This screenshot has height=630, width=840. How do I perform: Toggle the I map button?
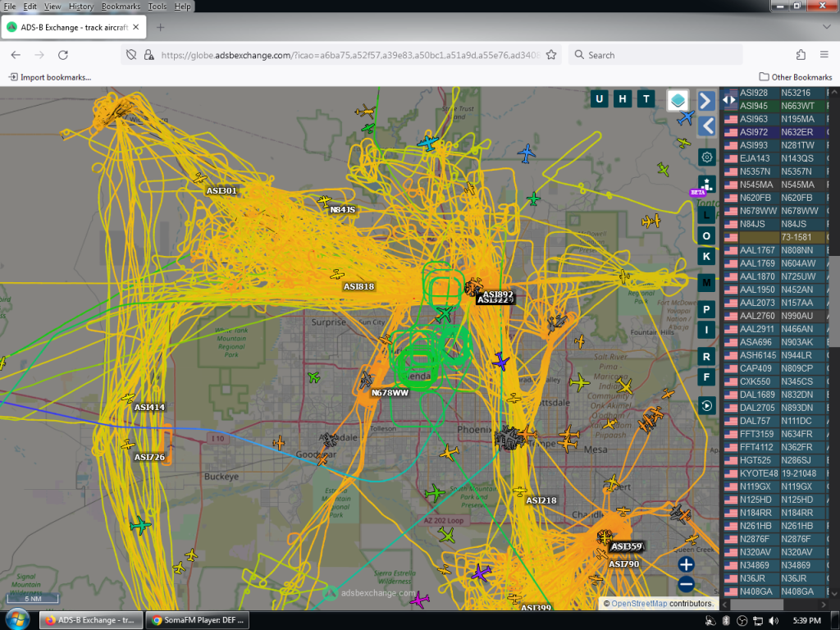click(706, 330)
